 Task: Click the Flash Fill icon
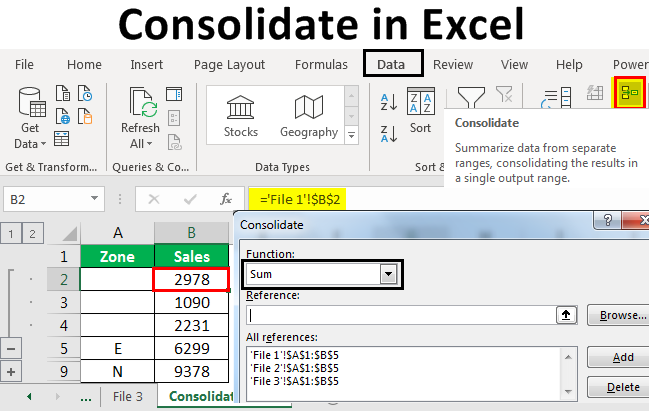[595, 93]
